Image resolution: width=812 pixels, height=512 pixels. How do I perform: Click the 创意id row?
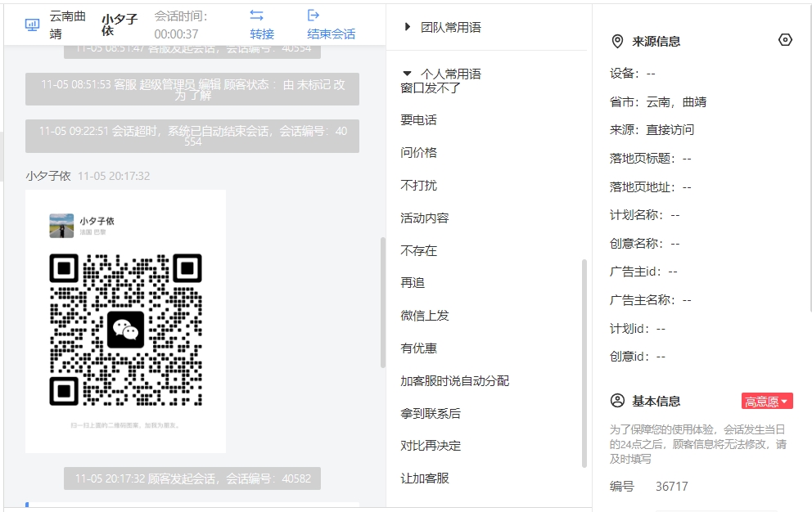[x=638, y=356]
